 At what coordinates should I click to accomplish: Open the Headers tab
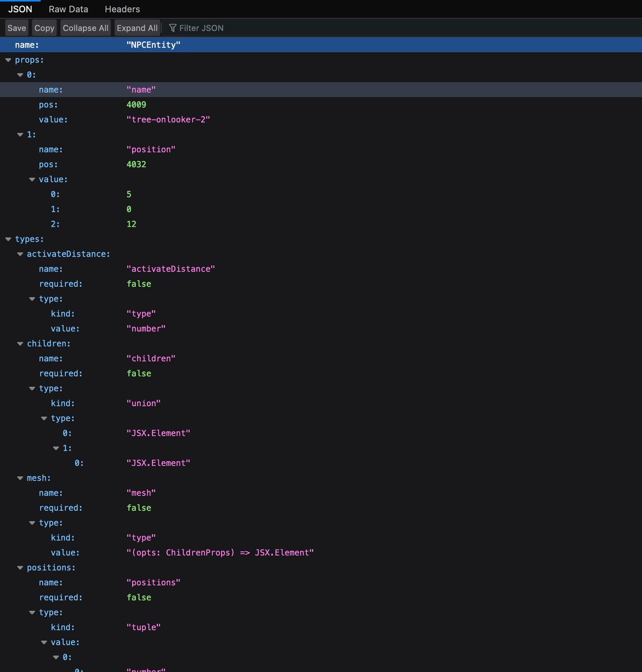122,9
